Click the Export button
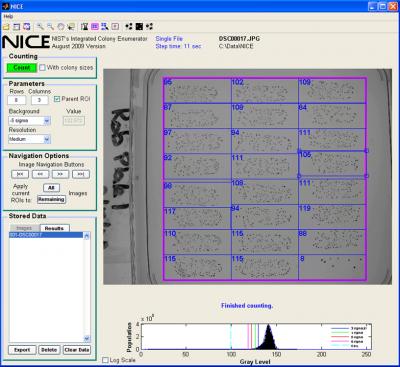Image resolution: width=400 pixels, height=367 pixels. [x=22, y=350]
